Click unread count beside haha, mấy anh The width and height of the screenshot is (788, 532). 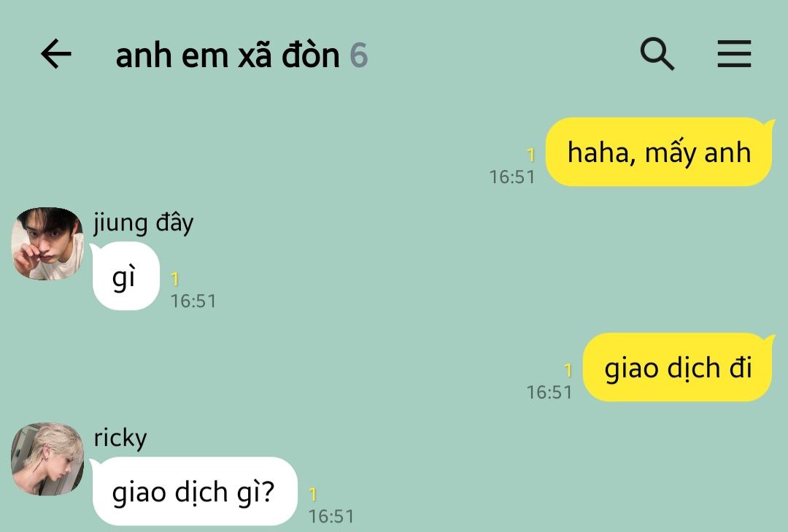click(530, 155)
